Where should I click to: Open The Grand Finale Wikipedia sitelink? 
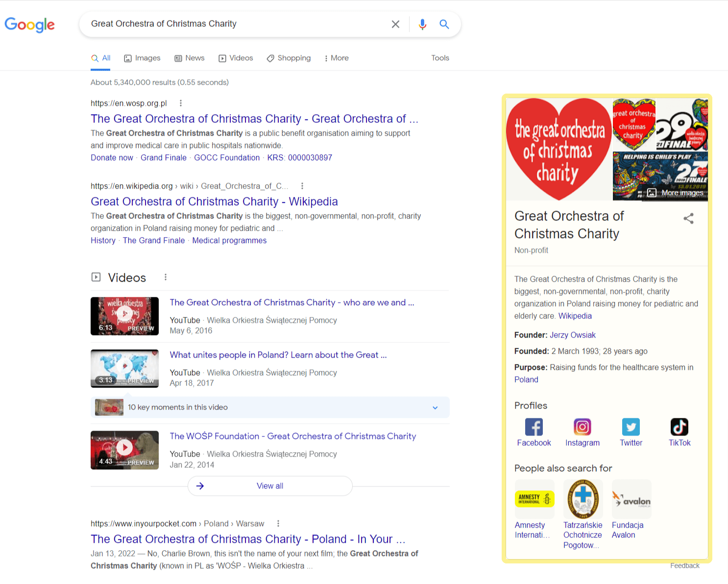click(x=154, y=240)
